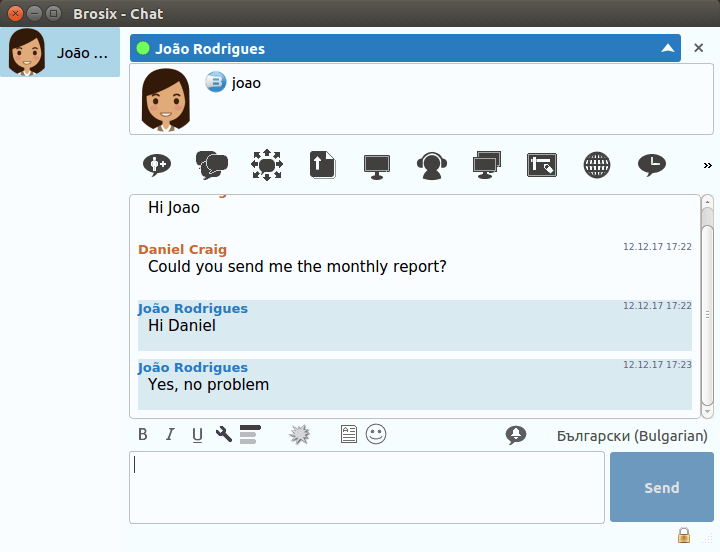Click the chat scrollbar down arrow
Screen dimensions: 720x552
pyautogui.click(x=707, y=411)
